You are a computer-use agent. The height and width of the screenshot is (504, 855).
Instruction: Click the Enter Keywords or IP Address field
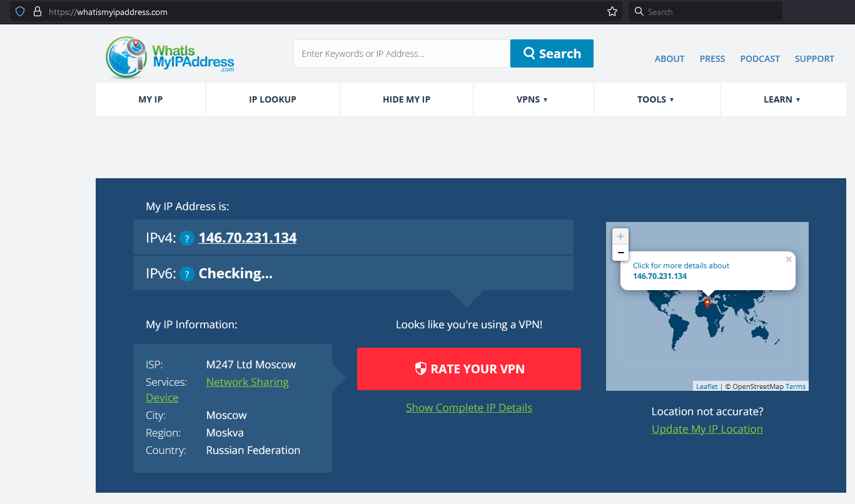402,54
